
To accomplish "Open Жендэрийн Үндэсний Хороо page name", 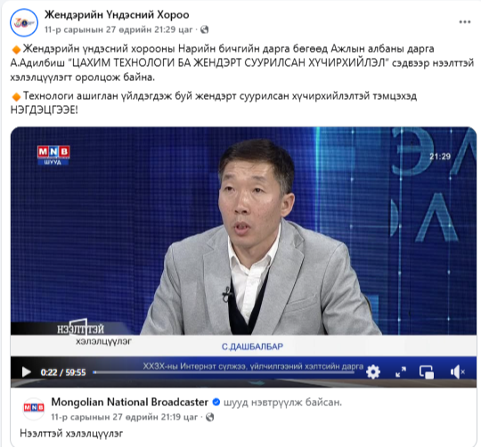I will [117, 14].
